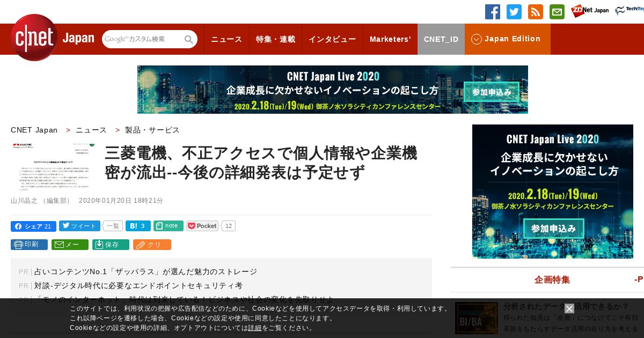Viewport: 644px width, 338px height.
Task: Open the Twitter icon in top bar
Action: click(x=514, y=12)
